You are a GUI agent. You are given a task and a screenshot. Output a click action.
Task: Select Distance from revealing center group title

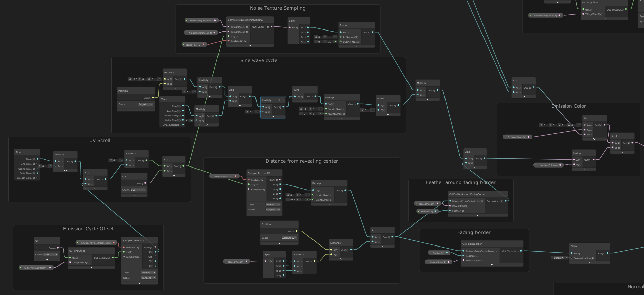pyautogui.click(x=302, y=161)
